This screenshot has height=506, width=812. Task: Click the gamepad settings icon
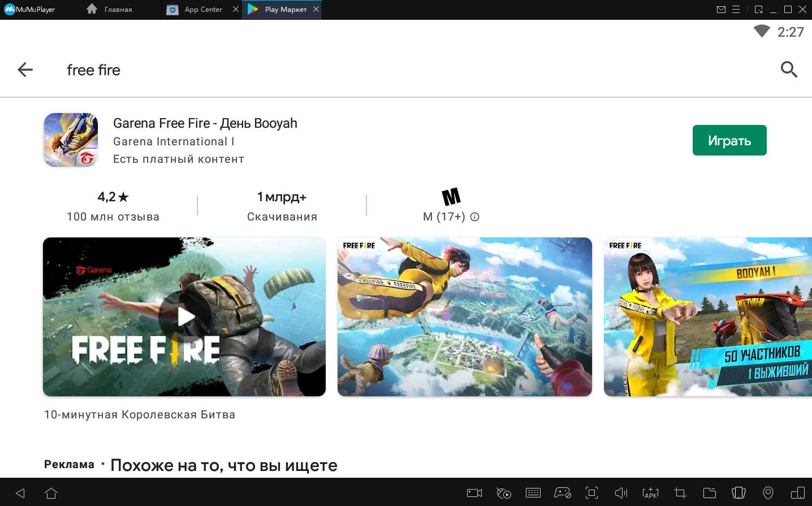[x=562, y=493]
